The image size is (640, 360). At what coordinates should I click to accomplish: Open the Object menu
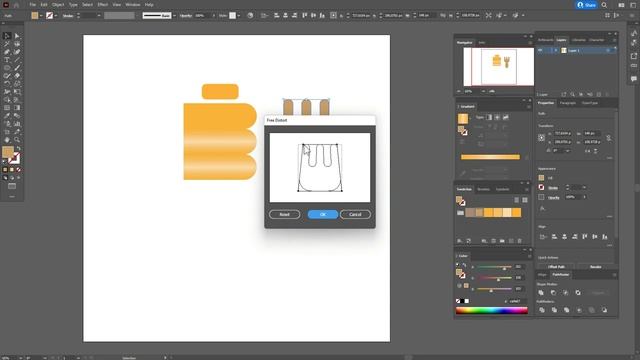pyautogui.click(x=58, y=5)
